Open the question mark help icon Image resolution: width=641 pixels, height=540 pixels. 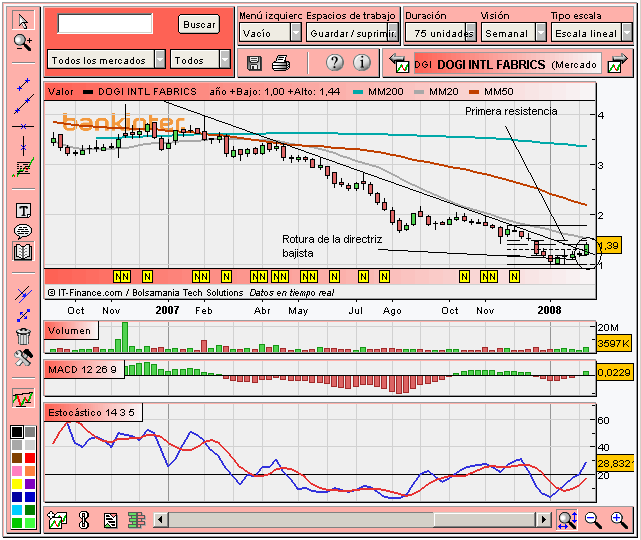pos(335,63)
